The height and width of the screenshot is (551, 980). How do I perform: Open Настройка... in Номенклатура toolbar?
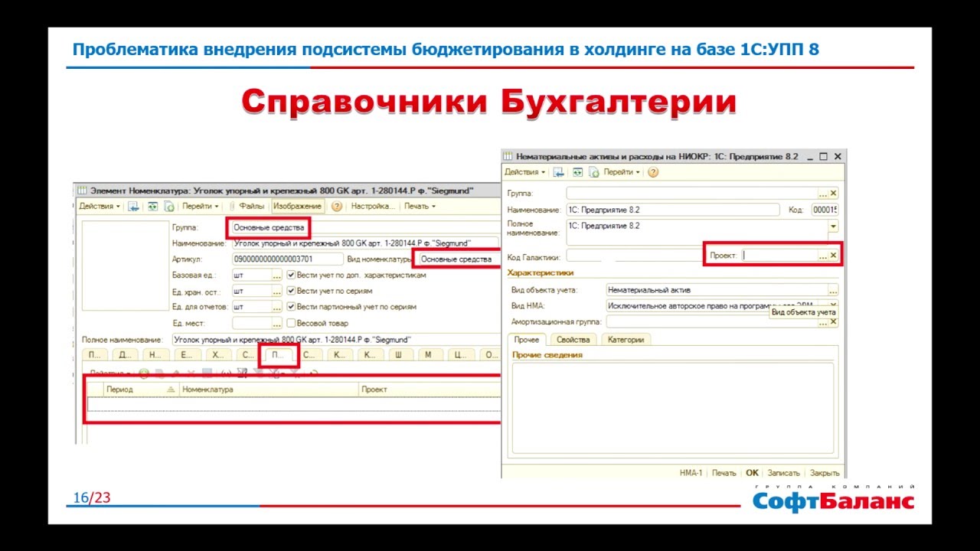(x=372, y=207)
